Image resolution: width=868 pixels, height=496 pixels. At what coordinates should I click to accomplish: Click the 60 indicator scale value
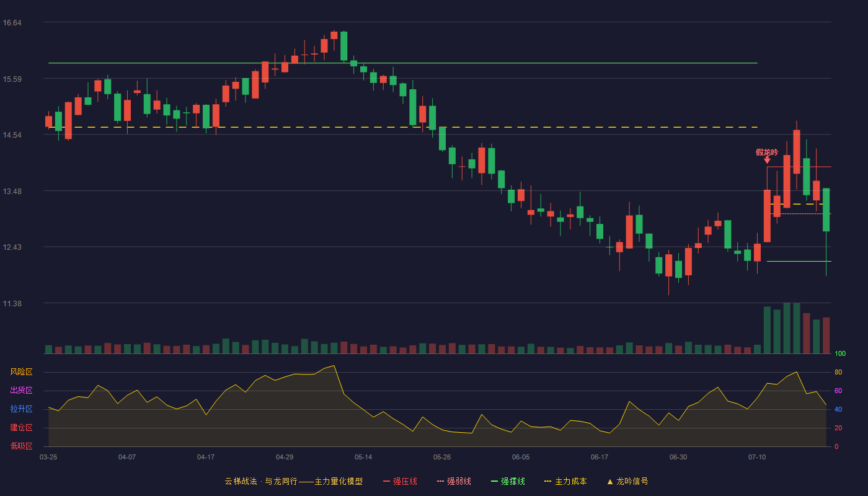point(838,391)
